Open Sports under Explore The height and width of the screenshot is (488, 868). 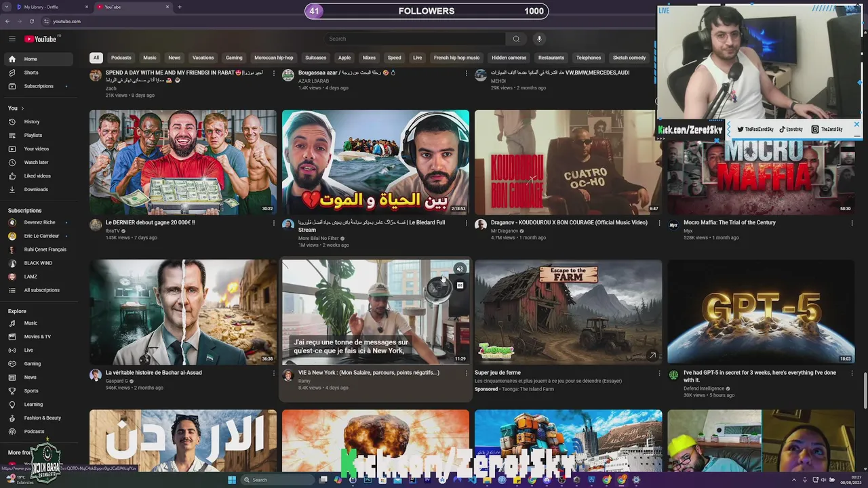click(x=39, y=391)
